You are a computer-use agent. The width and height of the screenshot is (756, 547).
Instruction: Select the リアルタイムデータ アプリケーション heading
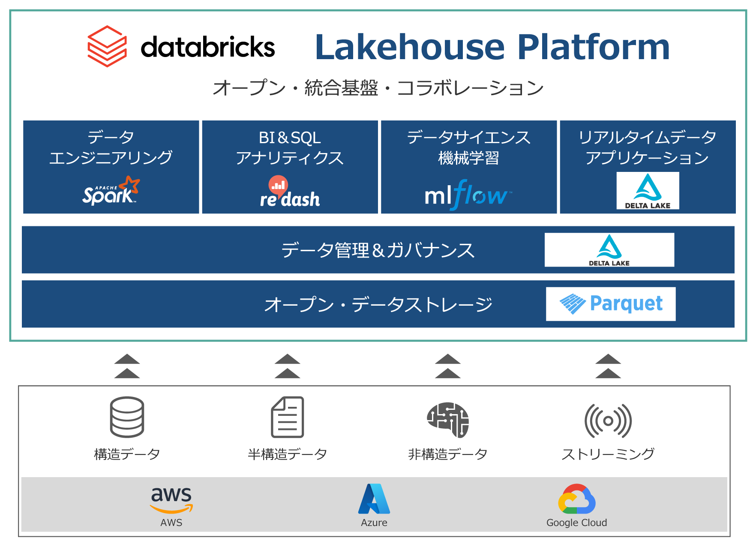(648, 147)
